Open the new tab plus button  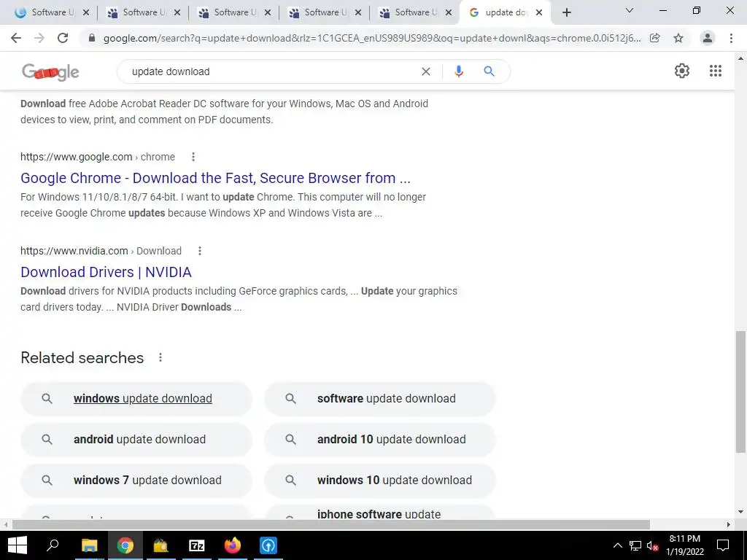(x=566, y=12)
